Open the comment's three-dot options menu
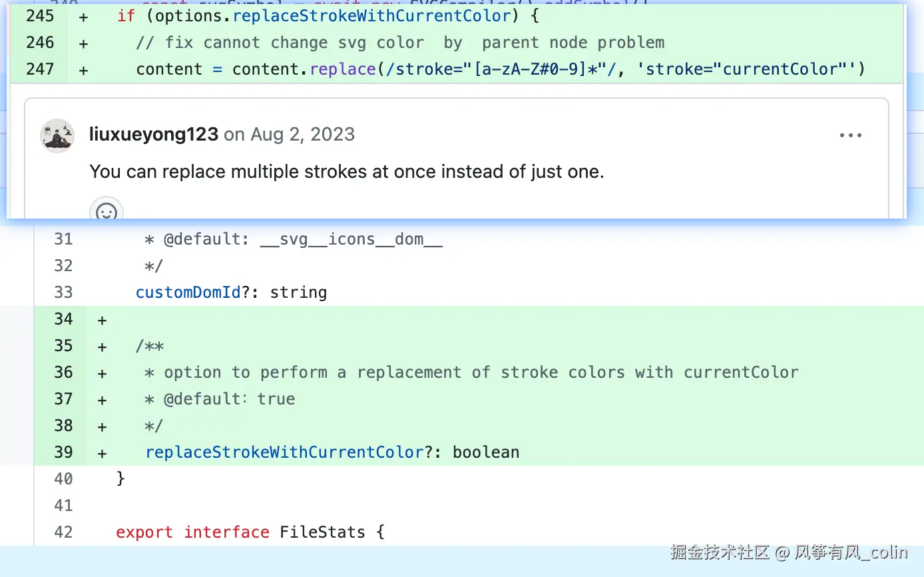 850,135
